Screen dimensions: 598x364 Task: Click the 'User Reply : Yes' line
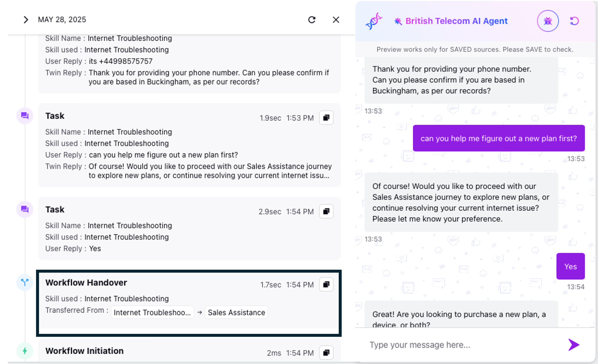pos(73,249)
